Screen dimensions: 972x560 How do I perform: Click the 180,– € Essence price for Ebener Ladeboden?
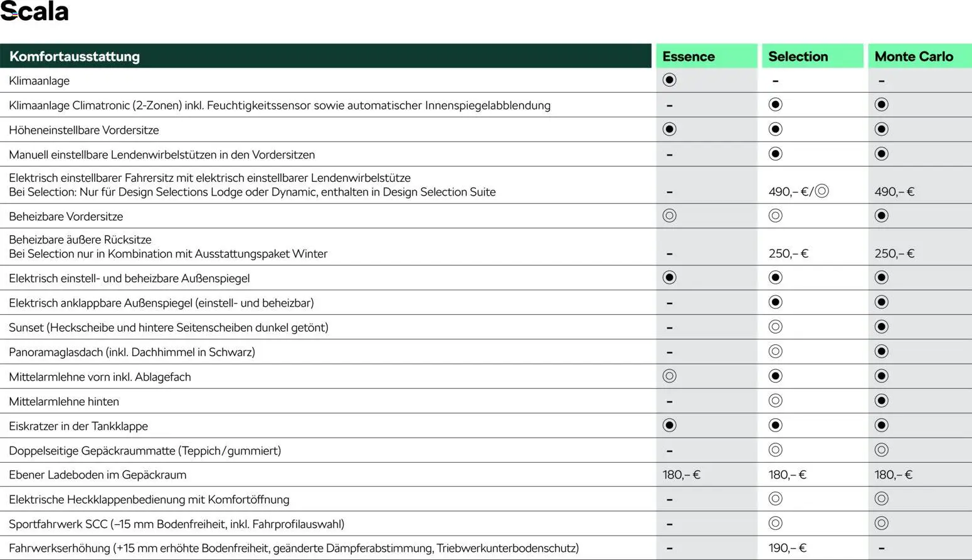681,475
